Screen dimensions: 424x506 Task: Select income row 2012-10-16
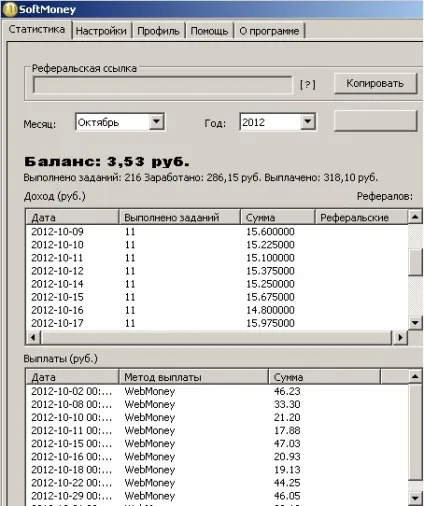[217, 310]
